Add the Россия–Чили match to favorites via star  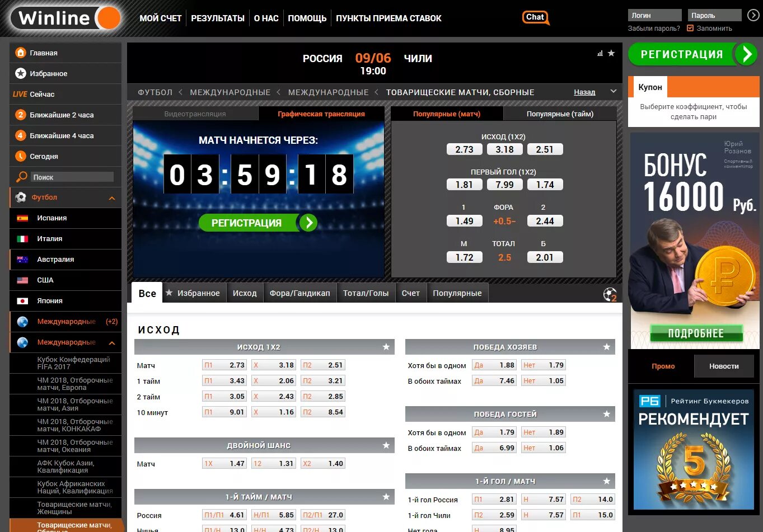pos(611,53)
